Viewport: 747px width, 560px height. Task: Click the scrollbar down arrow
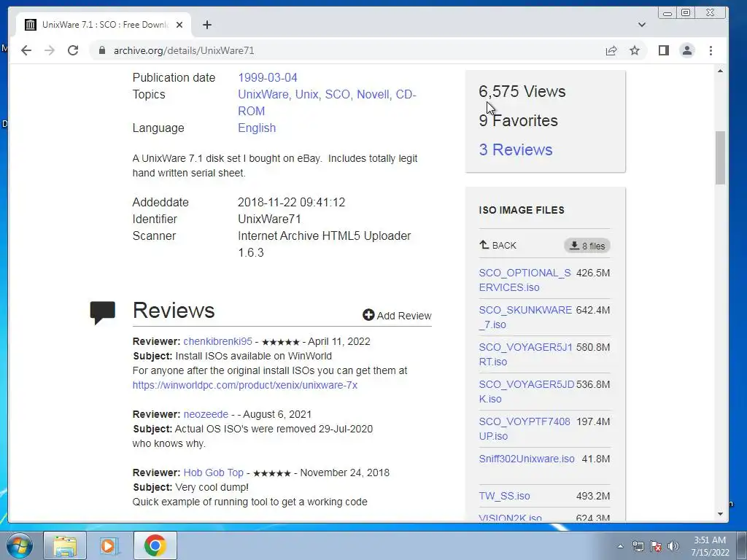[720, 514]
